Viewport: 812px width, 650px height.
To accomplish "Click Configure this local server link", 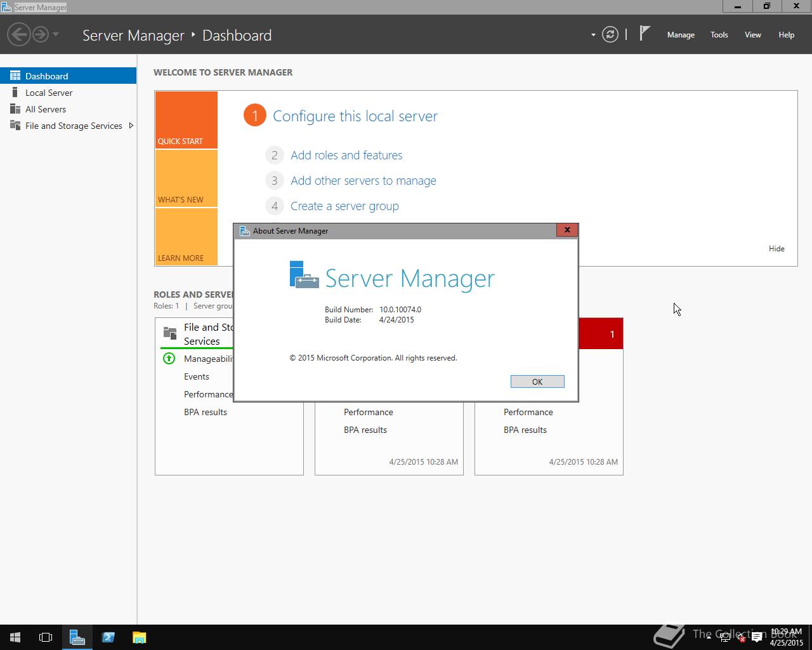I will pyautogui.click(x=355, y=116).
